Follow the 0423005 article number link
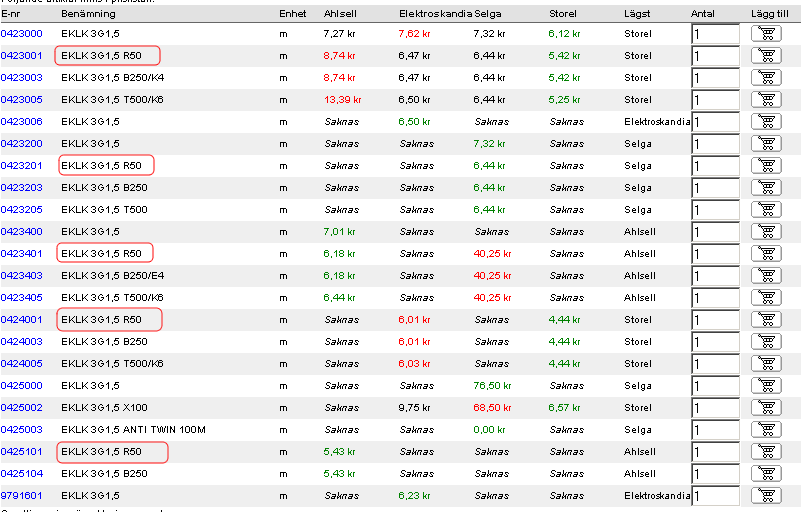Image resolution: width=807 pixels, height=512 pixels. (x=22, y=100)
